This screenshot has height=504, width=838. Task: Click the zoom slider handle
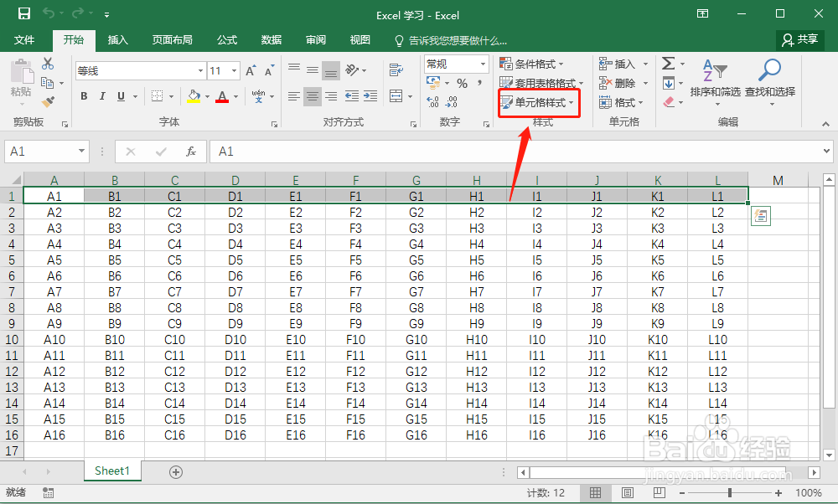coord(730,493)
